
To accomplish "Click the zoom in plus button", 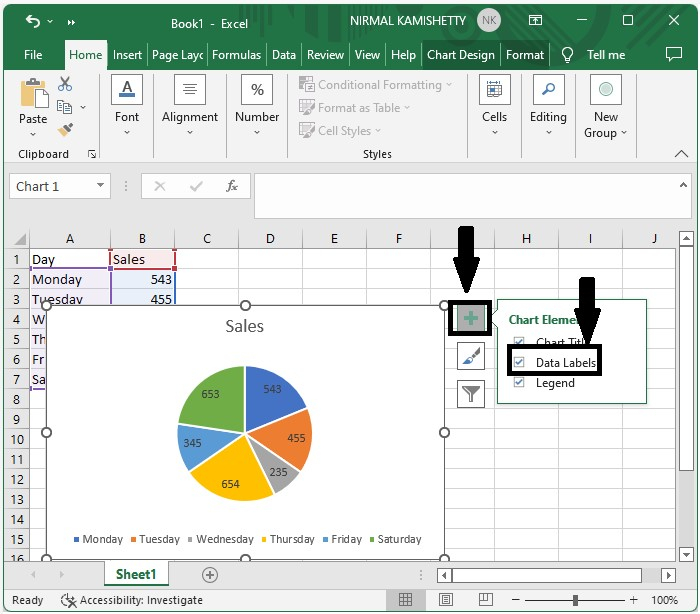I will click(633, 600).
